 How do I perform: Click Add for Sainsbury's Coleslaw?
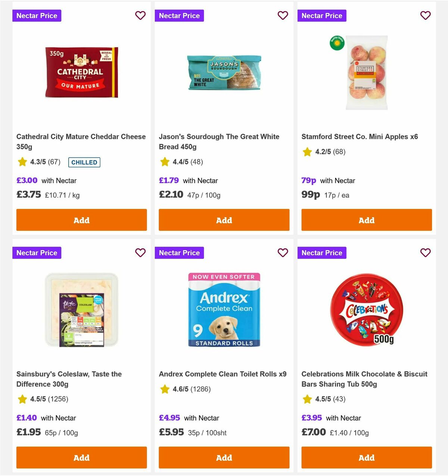[x=81, y=457]
